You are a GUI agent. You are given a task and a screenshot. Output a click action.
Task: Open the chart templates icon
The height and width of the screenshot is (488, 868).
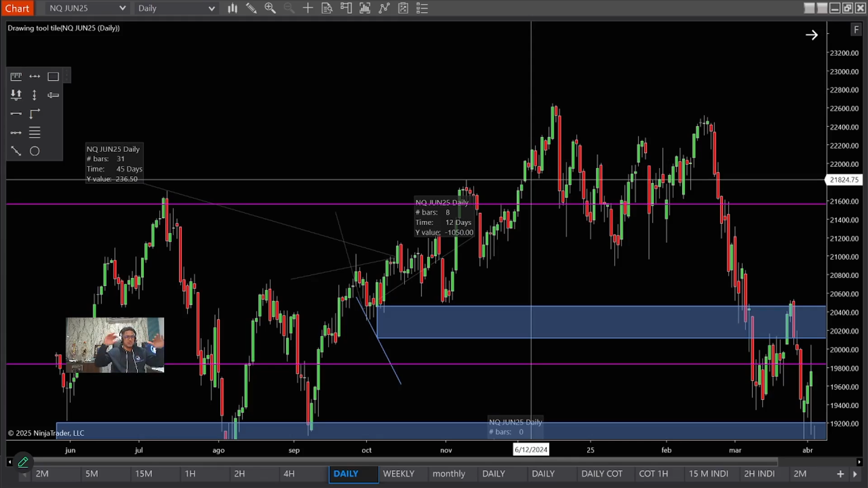[403, 8]
